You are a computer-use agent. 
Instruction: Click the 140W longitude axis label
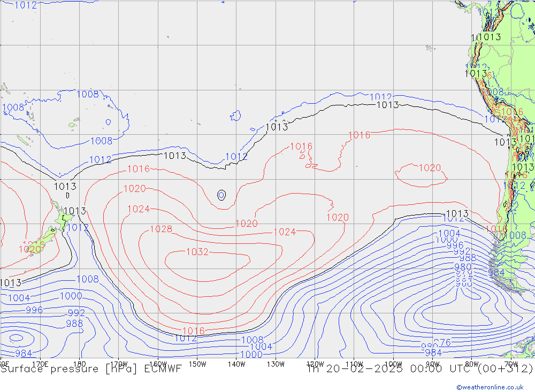coord(236,364)
